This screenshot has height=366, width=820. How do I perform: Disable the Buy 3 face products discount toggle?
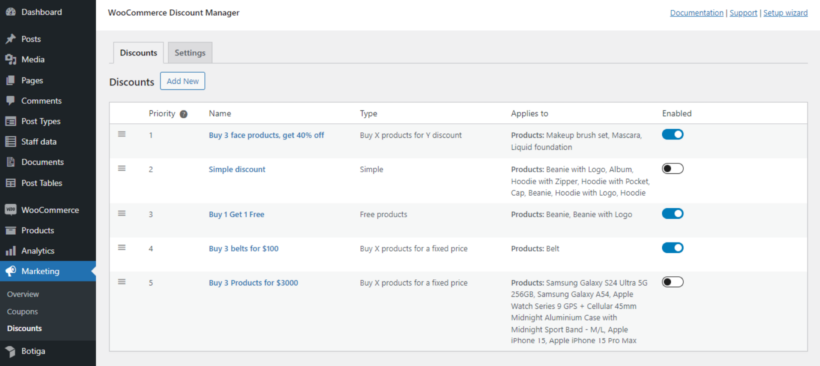(673, 135)
